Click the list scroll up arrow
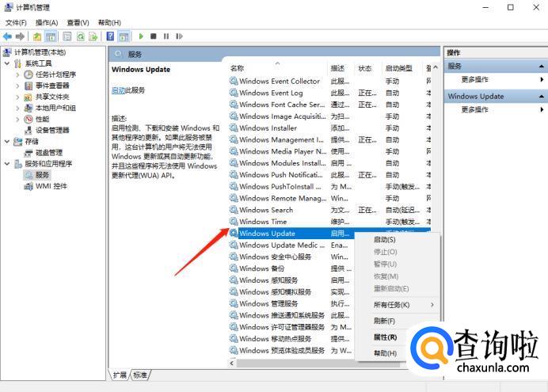The width and height of the screenshot is (548, 392). [436, 67]
